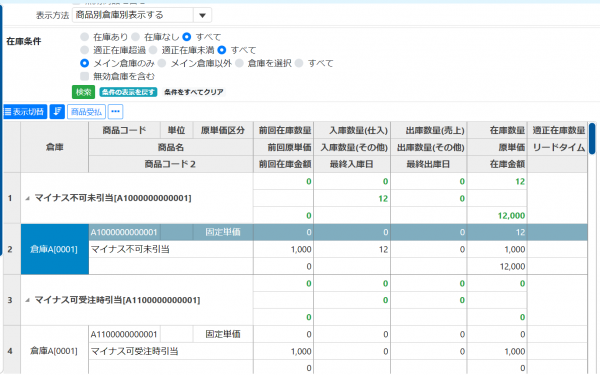Screen dimensions: 600x375
Task: Select the 在庫なし radio button
Action: click(135, 37)
